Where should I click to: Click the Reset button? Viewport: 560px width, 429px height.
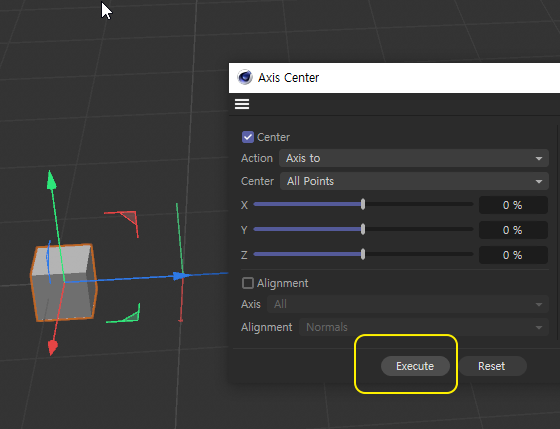coord(492,366)
